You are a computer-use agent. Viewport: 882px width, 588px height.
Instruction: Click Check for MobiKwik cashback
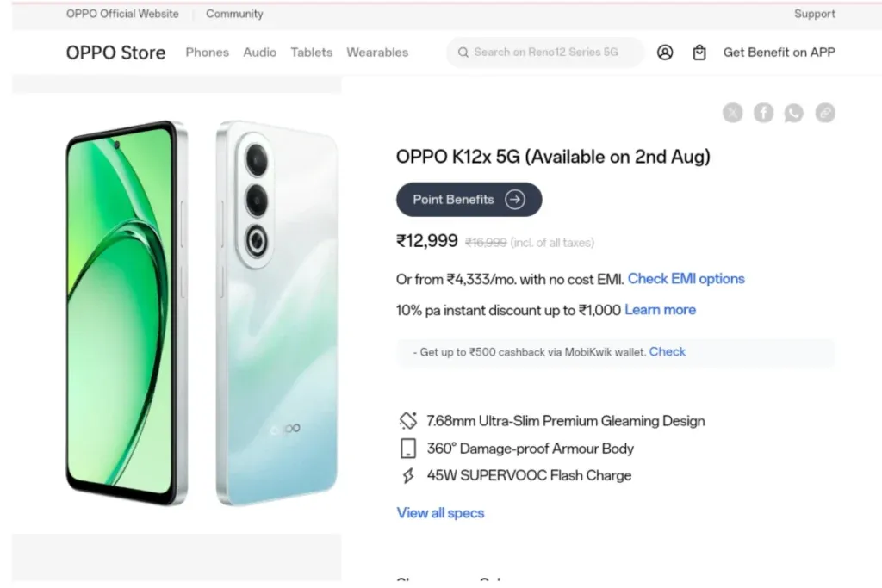pos(668,352)
